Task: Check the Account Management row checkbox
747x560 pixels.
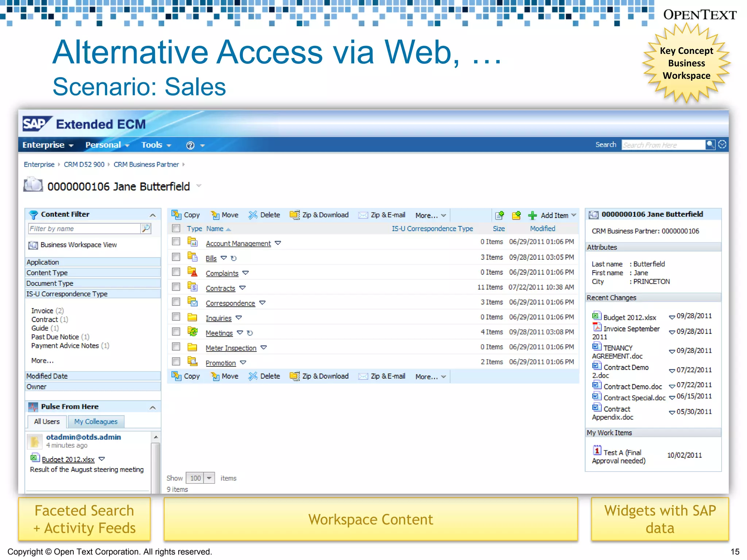Action: tap(176, 242)
